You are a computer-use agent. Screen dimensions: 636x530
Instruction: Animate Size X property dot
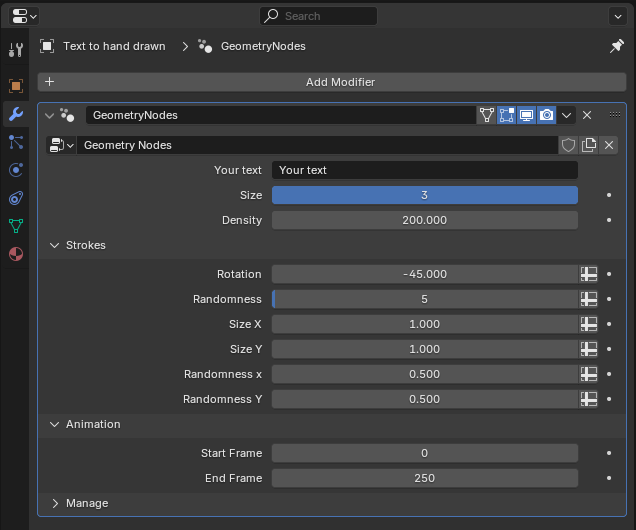click(x=609, y=324)
